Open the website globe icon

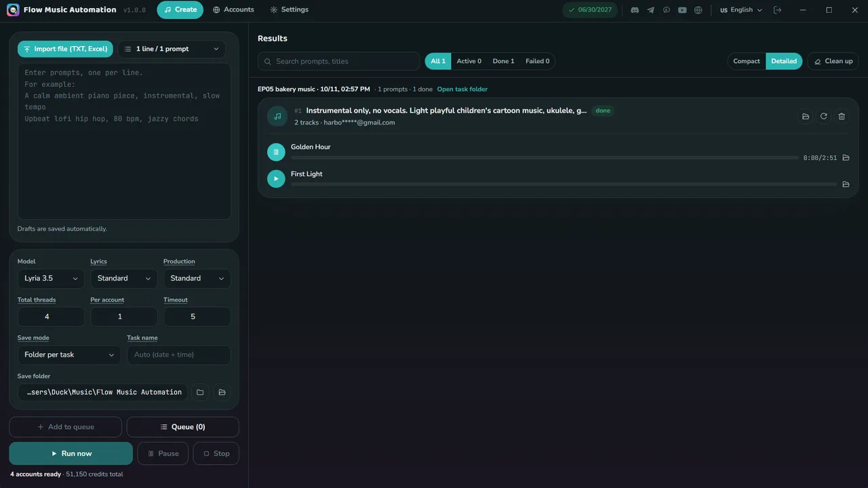698,10
